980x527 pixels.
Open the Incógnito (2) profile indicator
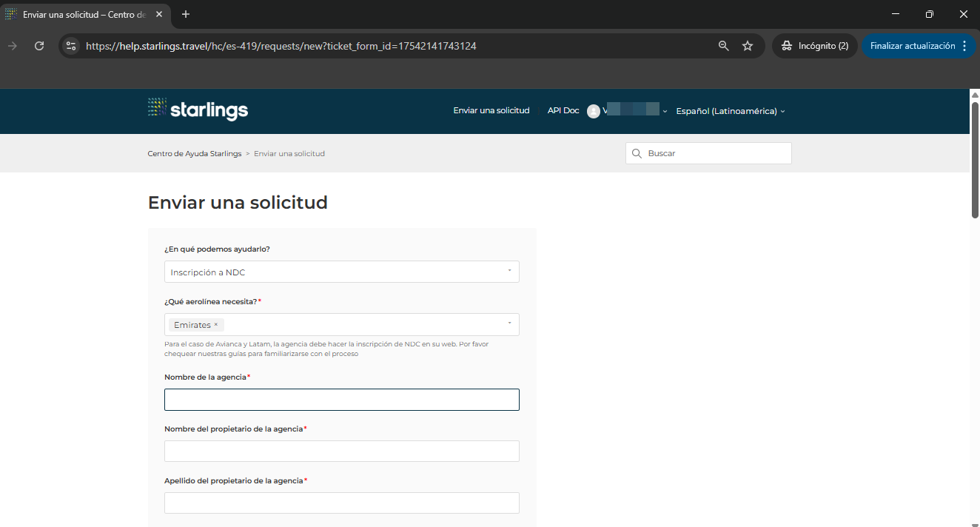pyautogui.click(x=815, y=46)
